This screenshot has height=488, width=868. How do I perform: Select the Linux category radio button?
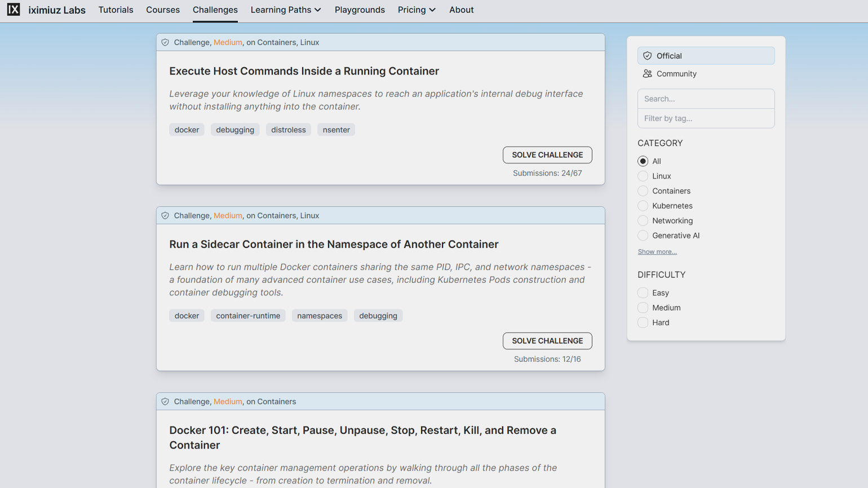[643, 176]
